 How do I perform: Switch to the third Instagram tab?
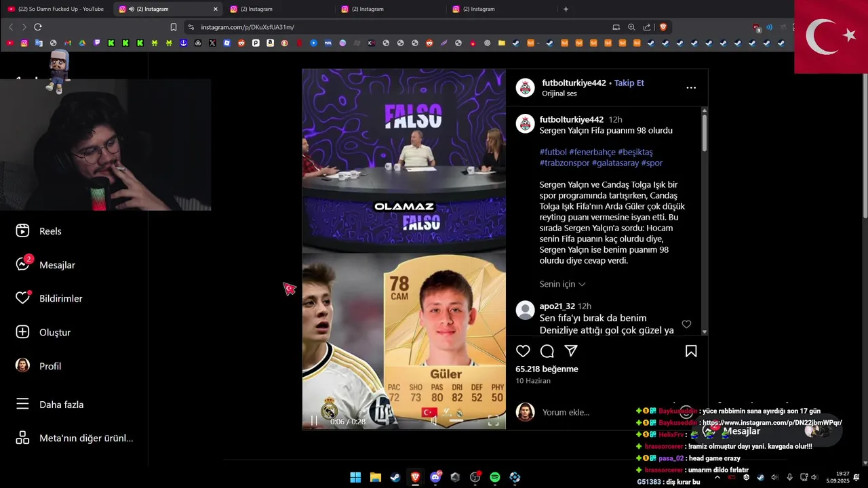pos(390,9)
